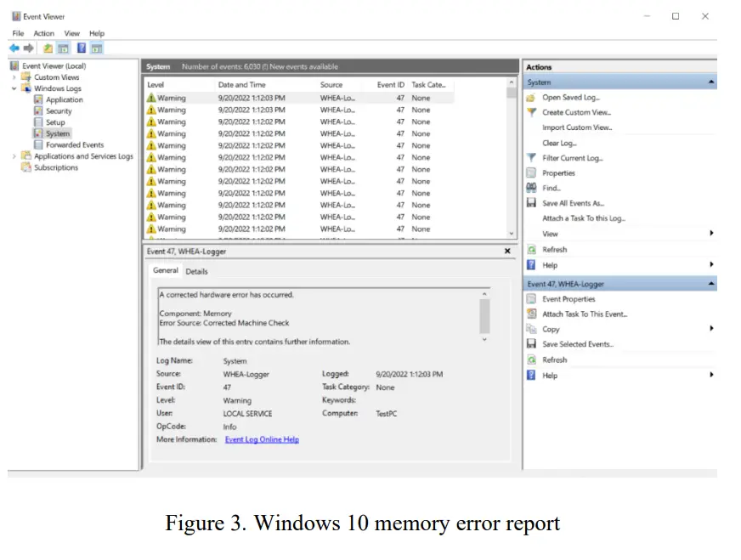This screenshot has width=741, height=560.
Task: Expand the Copy submenu arrow
Action: click(x=712, y=328)
